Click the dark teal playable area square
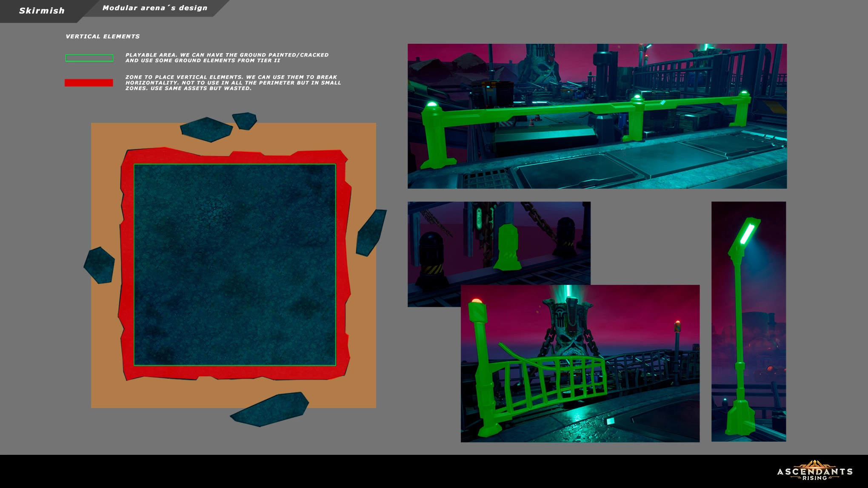Viewport: 868px width, 488px height. (x=234, y=264)
